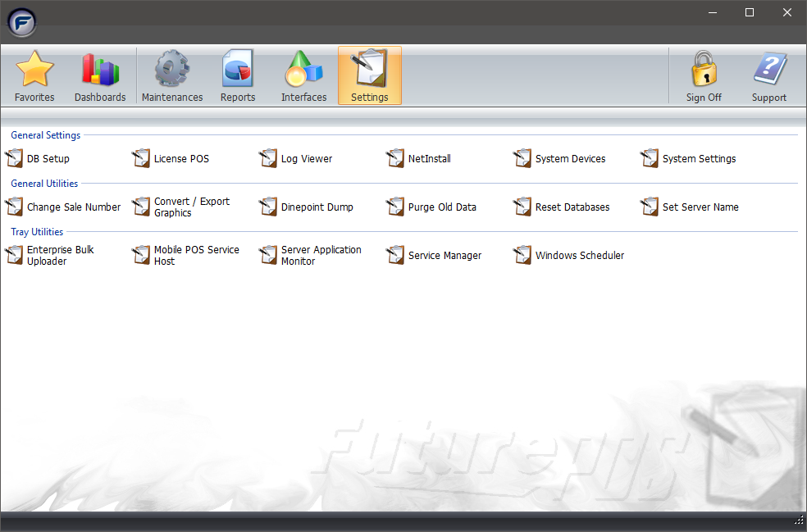Click the Log Viewer clipboard icon
Screen dimensions: 807x532
[x=268, y=158]
